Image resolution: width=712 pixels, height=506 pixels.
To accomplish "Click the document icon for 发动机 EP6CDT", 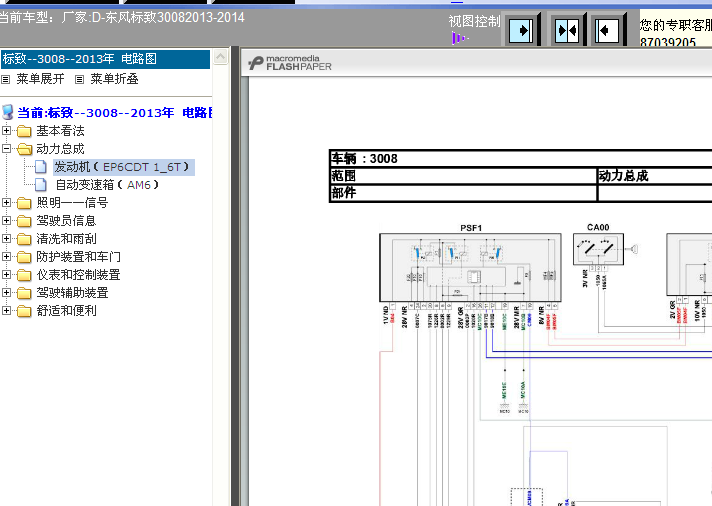I will (41, 167).
